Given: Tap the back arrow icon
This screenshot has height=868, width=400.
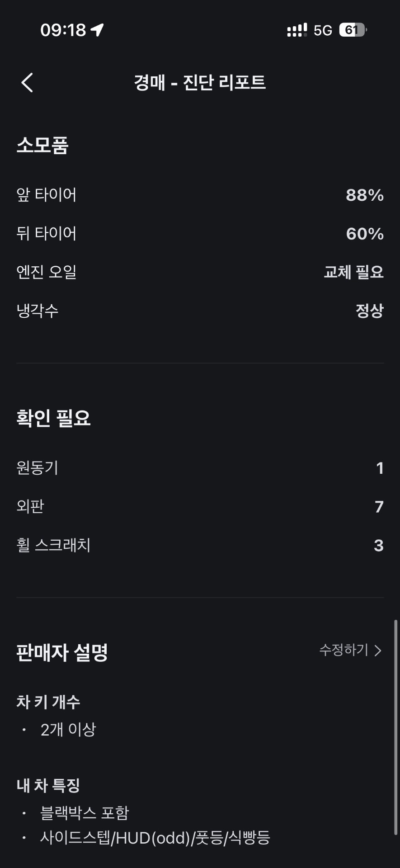Looking at the screenshot, I should tap(27, 83).
